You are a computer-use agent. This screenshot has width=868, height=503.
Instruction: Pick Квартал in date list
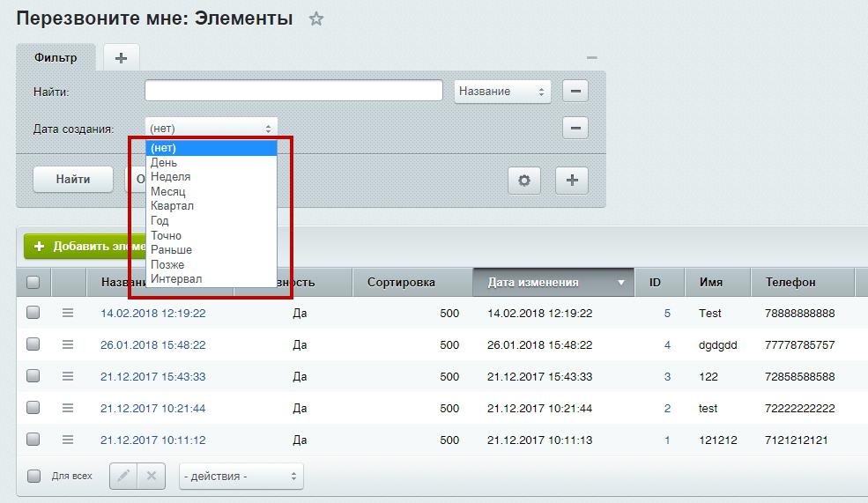click(x=211, y=206)
